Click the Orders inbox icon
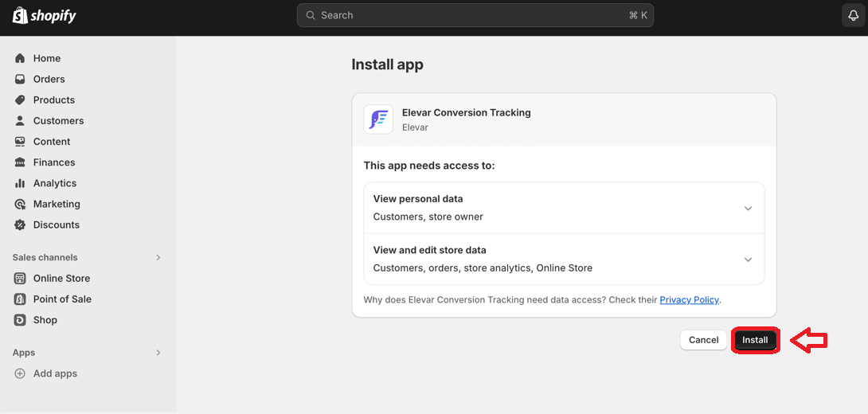 click(x=20, y=79)
